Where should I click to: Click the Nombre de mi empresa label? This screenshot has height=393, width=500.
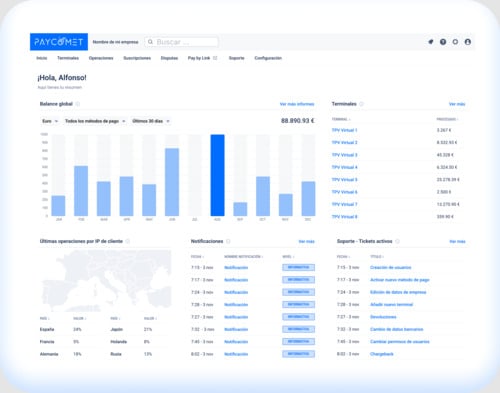[x=115, y=42]
